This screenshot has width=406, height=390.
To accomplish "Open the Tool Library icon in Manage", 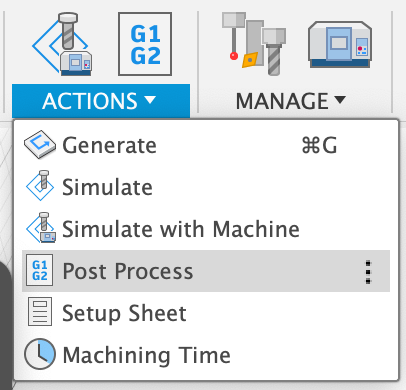I will point(254,44).
